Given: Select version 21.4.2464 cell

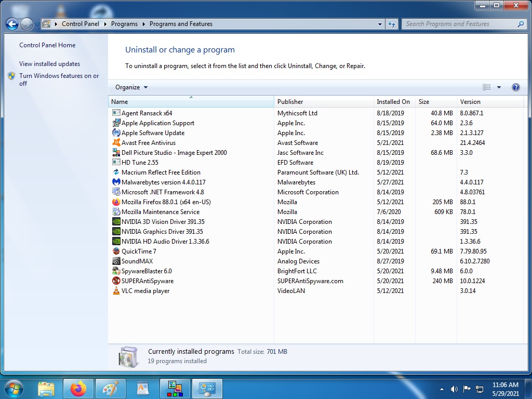Looking at the screenshot, I should [472, 142].
